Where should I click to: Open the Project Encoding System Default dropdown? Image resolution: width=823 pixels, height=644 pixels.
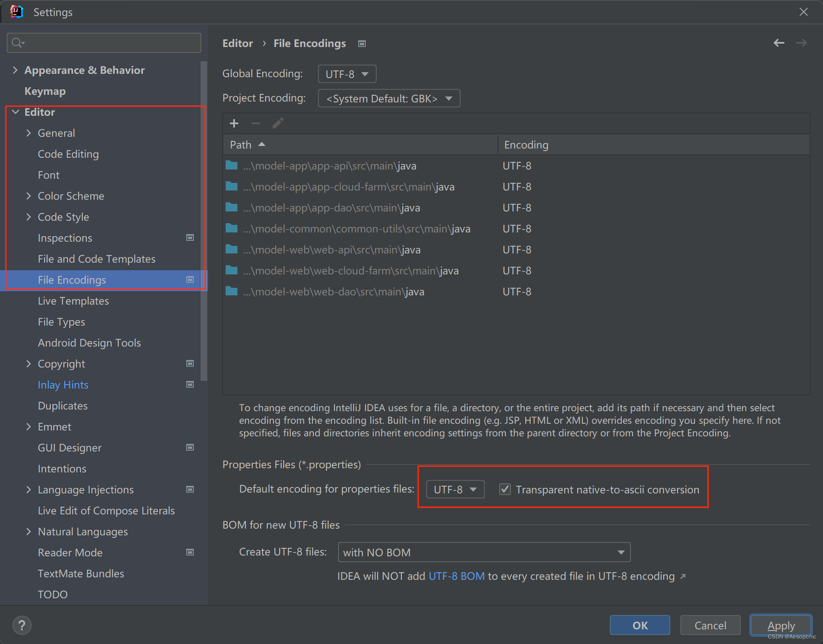[x=389, y=99]
